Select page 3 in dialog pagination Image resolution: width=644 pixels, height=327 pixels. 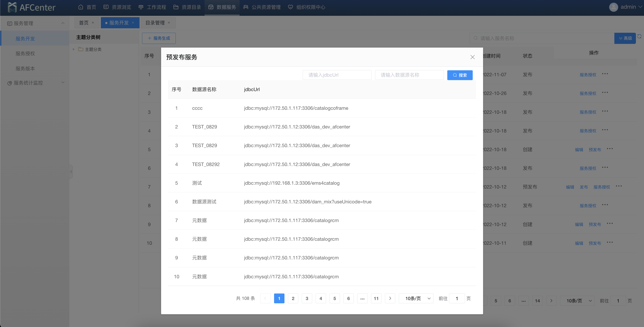coord(307,298)
